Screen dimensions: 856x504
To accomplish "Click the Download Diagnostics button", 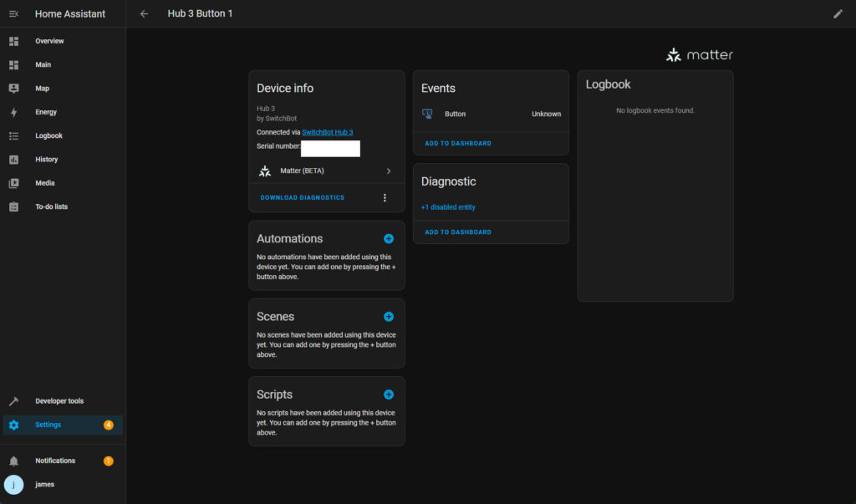I will point(303,198).
